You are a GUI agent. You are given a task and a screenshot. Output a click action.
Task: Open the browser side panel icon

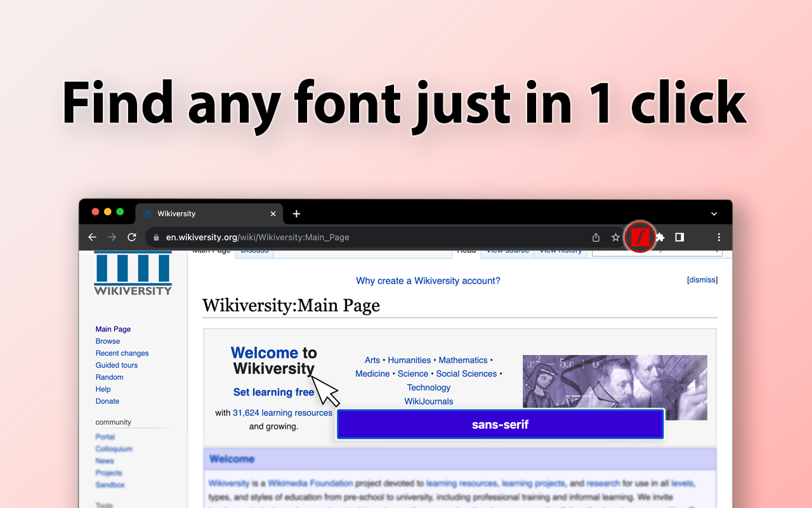click(679, 237)
